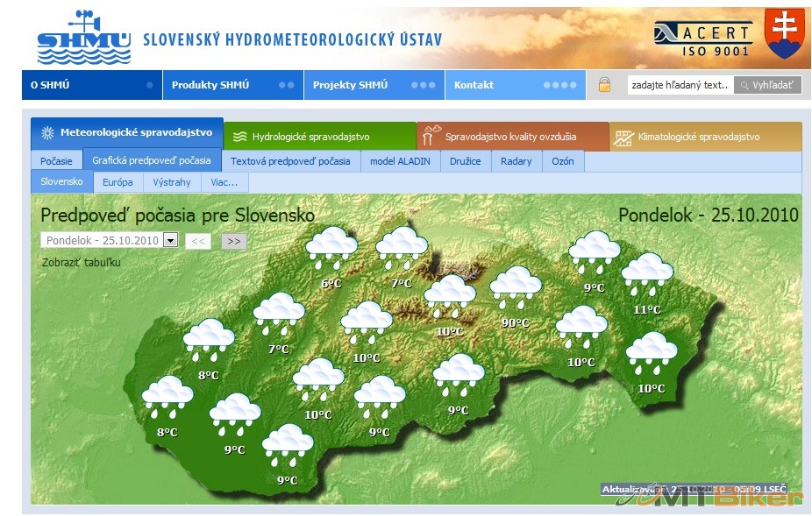
Task: Click the sun icon on Meteorologické spravodajstvo tab
Action: tap(47, 134)
